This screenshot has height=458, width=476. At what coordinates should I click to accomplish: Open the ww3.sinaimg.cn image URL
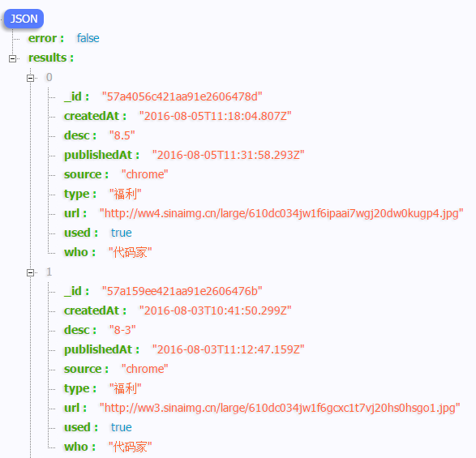(x=280, y=408)
